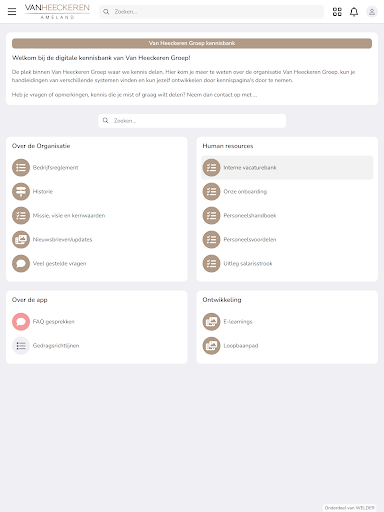Viewport: 384px width, 512px height.
Task: Click the Veel gestelde vragen chat icon
Action: click(x=21, y=263)
